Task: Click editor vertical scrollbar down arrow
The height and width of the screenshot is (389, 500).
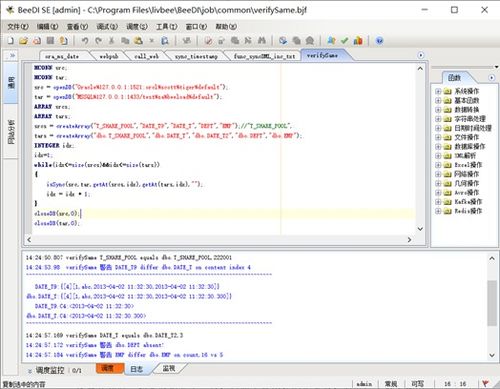Action: pyautogui.click(x=420, y=229)
